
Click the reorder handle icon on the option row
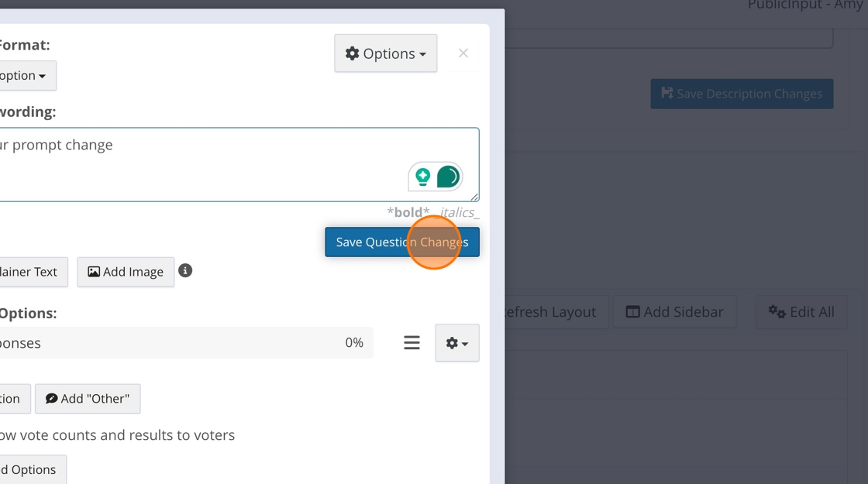[412, 342]
